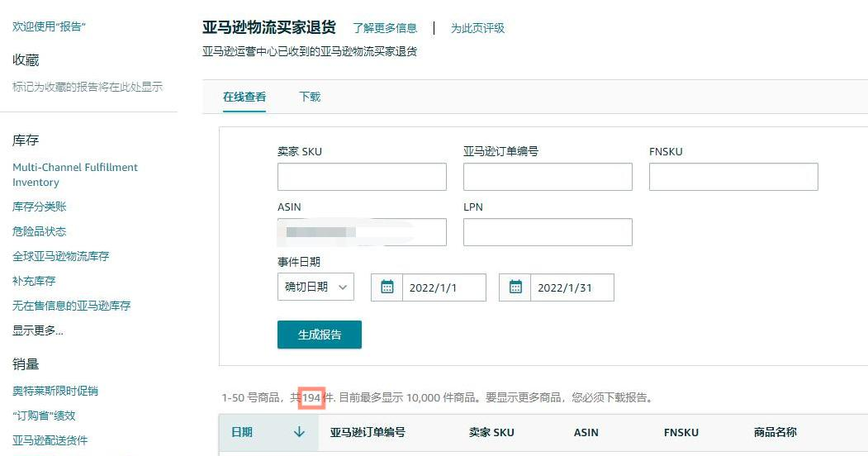Click the 事件日期 label
Image resolution: width=868 pixels, height=456 pixels.
[x=299, y=262]
